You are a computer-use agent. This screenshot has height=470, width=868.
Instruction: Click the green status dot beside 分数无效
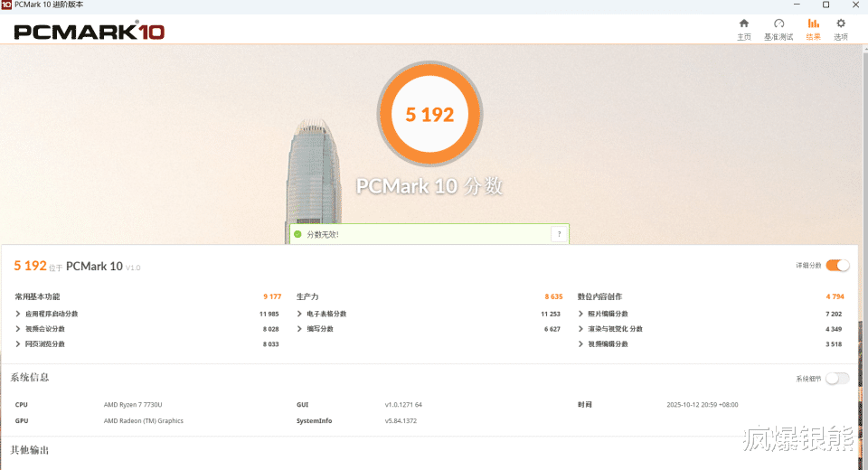pos(297,234)
